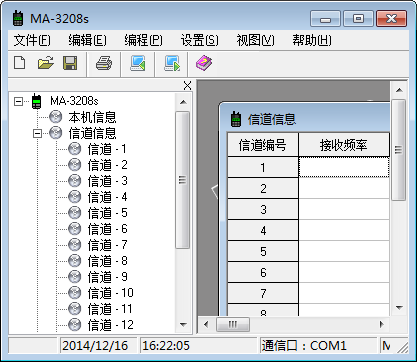Screen dimensions: 417x362
Task: Click the 接收频率 cell for channel 2
Action: point(344,188)
